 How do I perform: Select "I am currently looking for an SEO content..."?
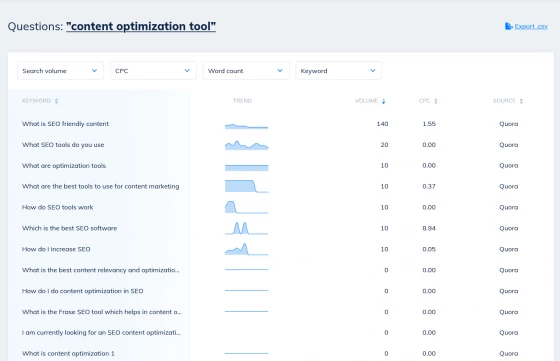tap(101, 333)
